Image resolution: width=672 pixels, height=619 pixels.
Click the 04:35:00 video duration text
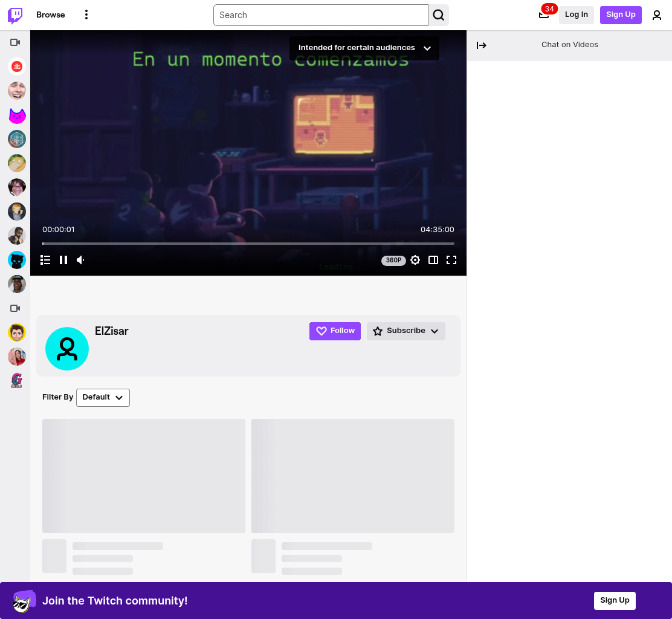pos(437,229)
